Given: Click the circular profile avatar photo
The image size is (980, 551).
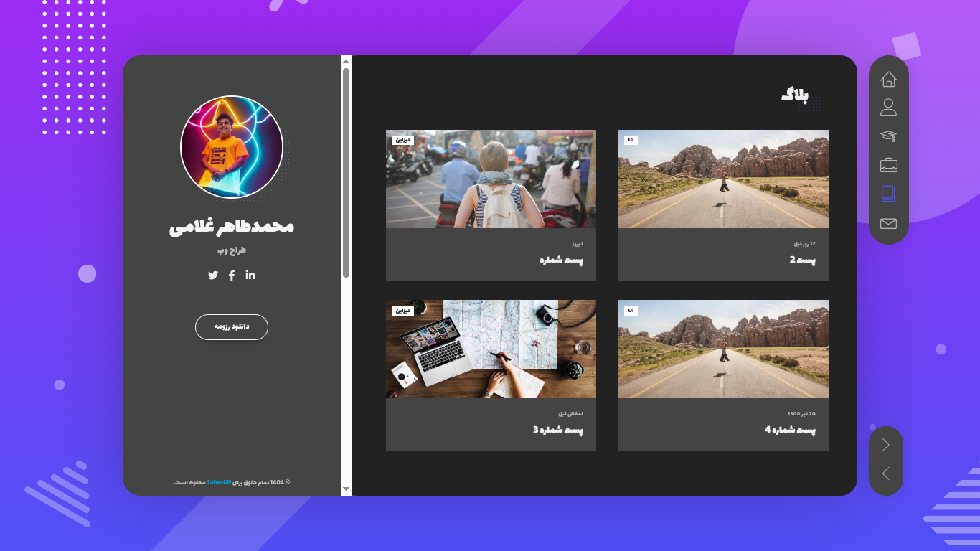Looking at the screenshot, I should click(x=232, y=147).
